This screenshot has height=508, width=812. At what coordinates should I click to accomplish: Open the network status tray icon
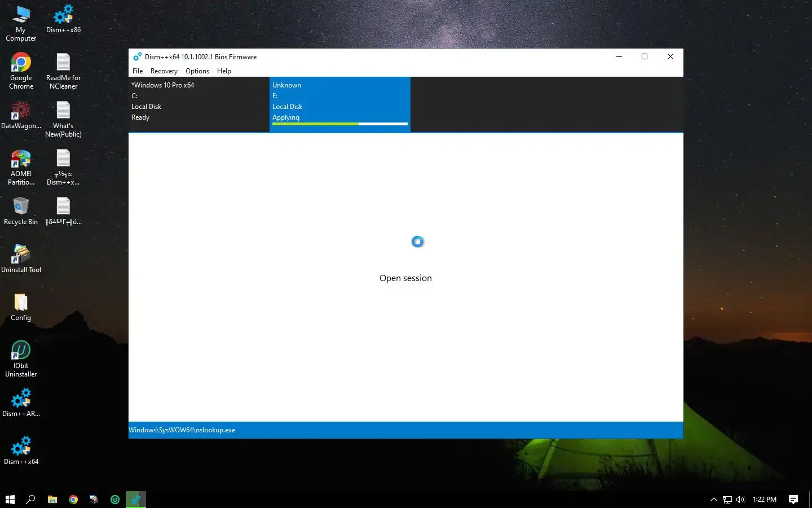727,499
